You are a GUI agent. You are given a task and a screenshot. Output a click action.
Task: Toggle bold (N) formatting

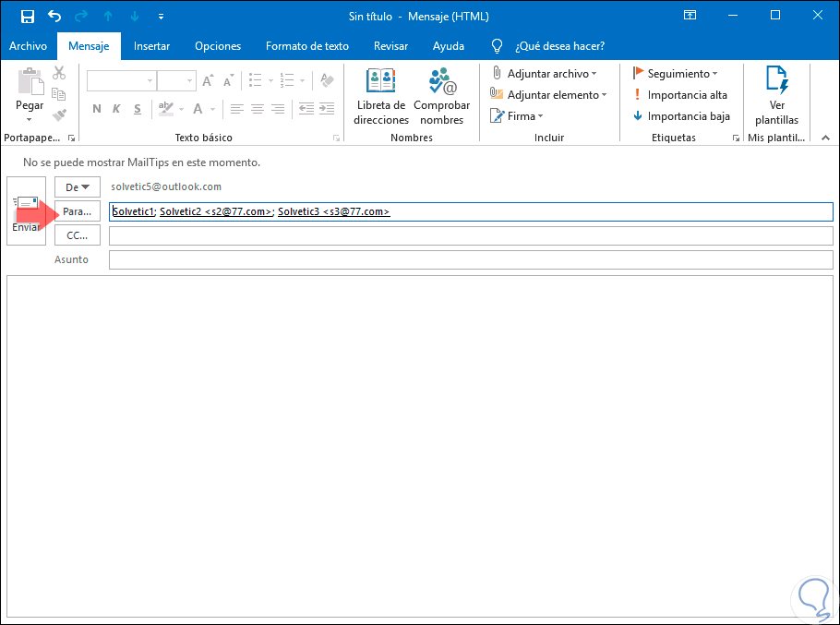[x=96, y=109]
